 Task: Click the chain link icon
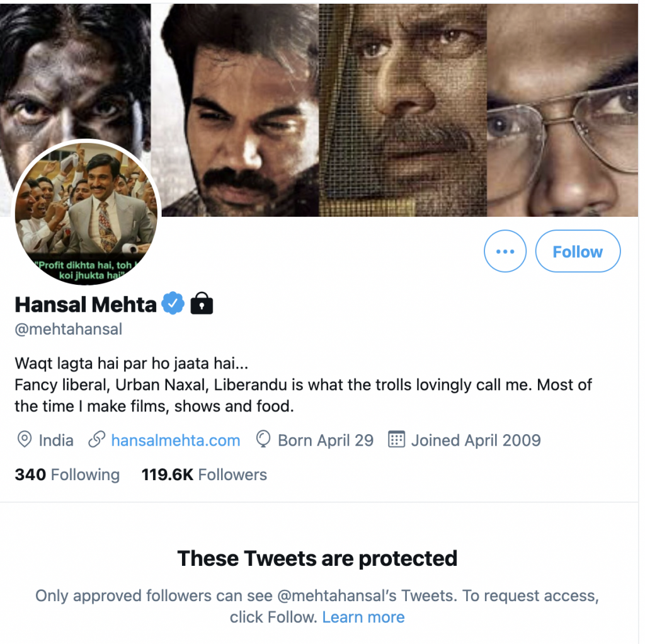(x=96, y=440)
